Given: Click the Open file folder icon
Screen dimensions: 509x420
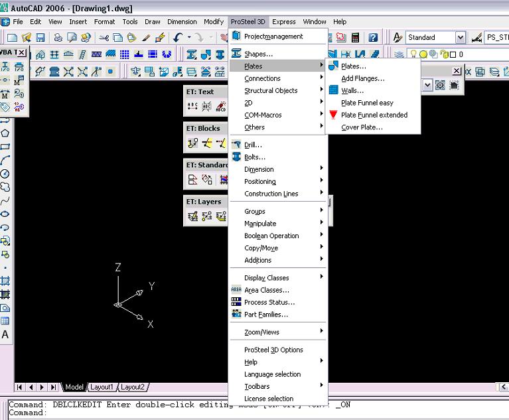Looking at the screenshot, I should pyautogui.click(x=26, y=38).
